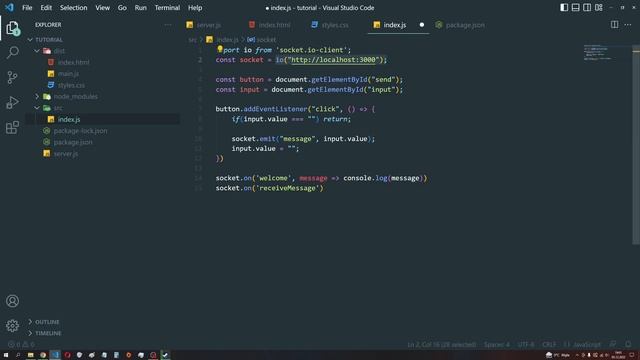This screenshot has height=360, width=640.
Task: Open the Selection menu
Action: click(73, 7)
